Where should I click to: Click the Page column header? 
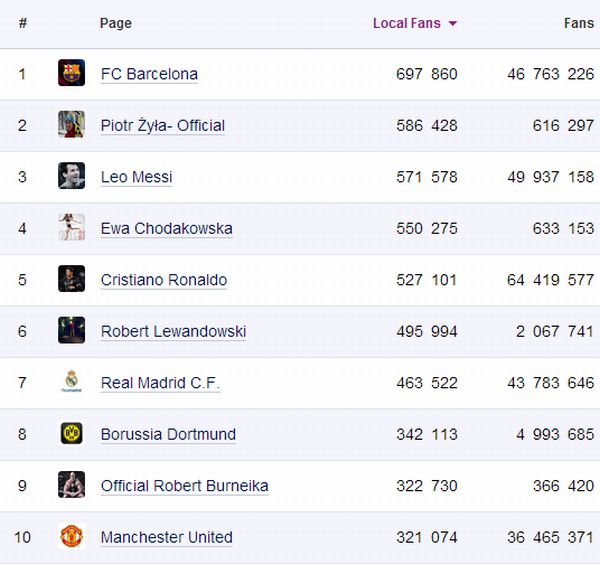[x=115, y=23]
